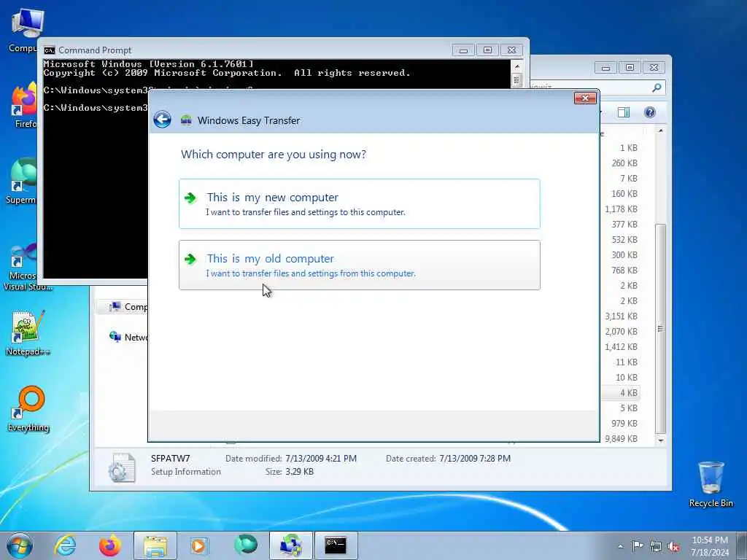The width and height of the screenshot is (747, 560).
Task: Switch to Windows Explorer taskbar button
Action: coord(155,545)
